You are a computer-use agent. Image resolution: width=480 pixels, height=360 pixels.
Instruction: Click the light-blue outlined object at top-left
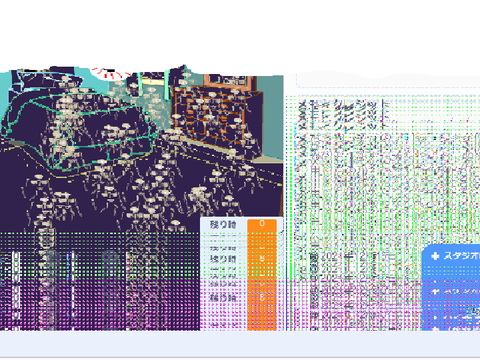point(47,81)
